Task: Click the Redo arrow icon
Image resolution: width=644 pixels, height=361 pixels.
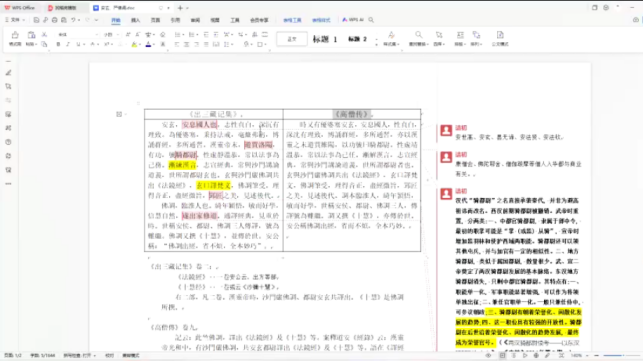Action: (x=87, y=20)
